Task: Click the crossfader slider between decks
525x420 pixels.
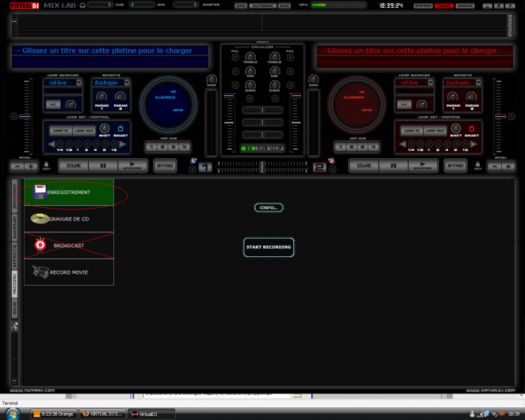Action: (262, 166)
